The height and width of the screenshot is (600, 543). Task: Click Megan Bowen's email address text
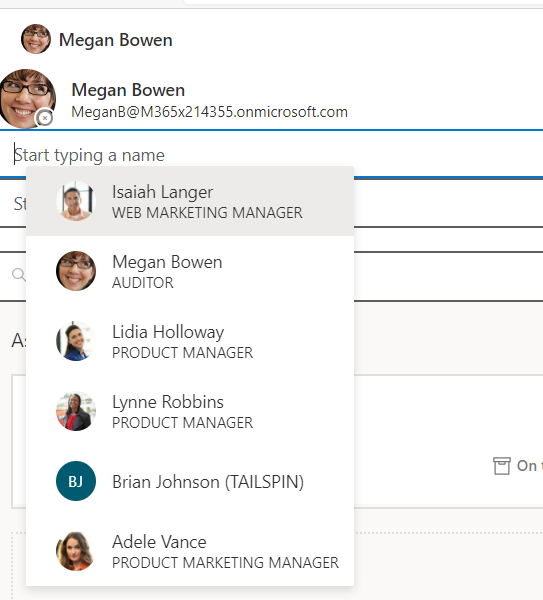(x=209, y=112)
